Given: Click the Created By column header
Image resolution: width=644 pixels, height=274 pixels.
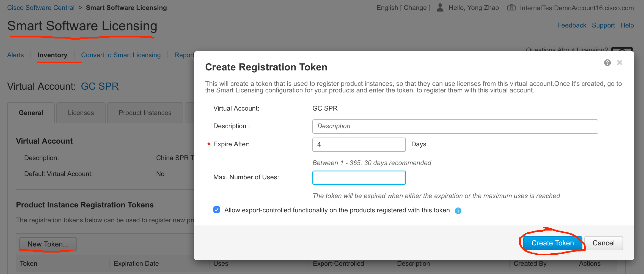Looking at the screenshot, I should [530, 264].
